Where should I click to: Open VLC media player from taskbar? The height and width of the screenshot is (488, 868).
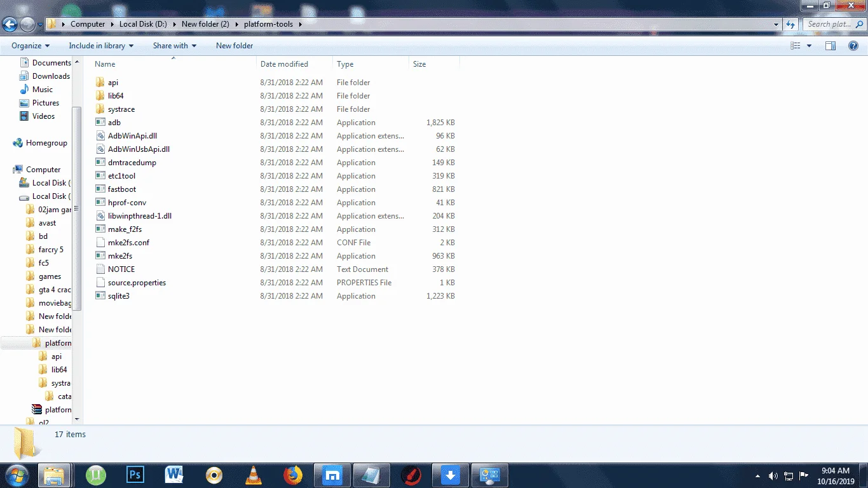click(253, 475)
